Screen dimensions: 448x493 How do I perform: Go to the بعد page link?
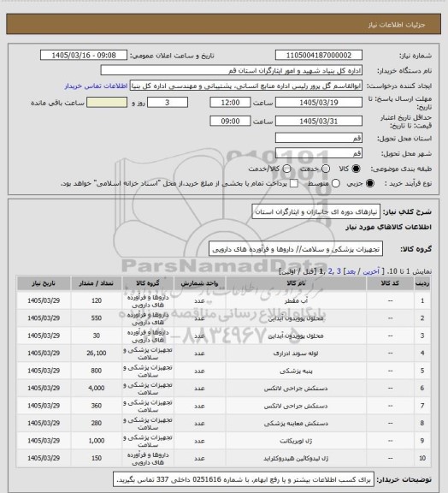pyautogui.click(x=351, y=271)
